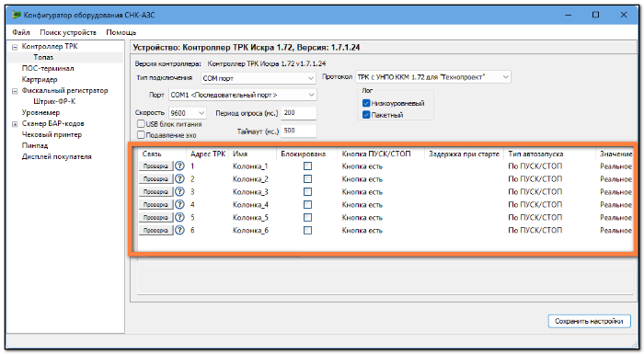This screenshot has height=354, width=644.
Task: Select Сканер БАР-кодов tree item
Action: tap(52, 123)
